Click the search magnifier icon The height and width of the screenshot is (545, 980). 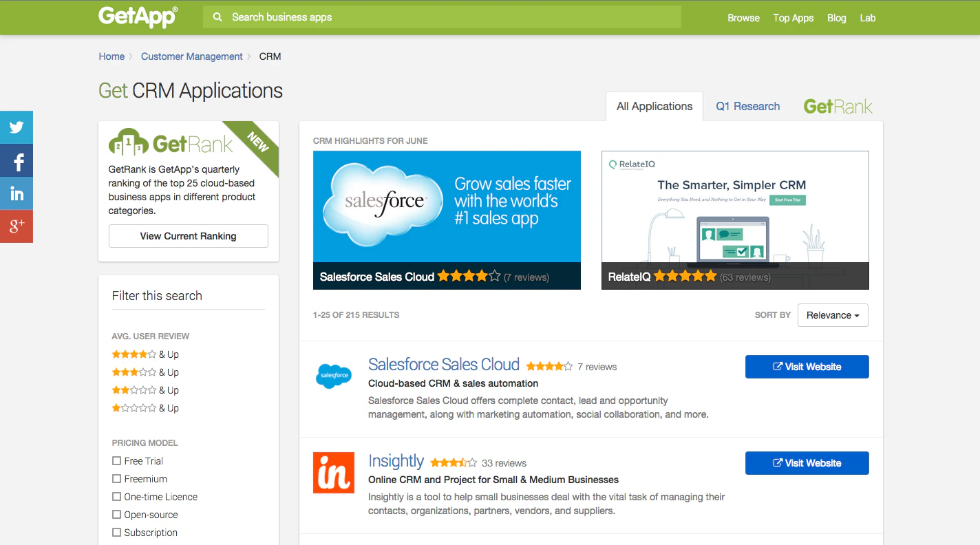[217, 17]
